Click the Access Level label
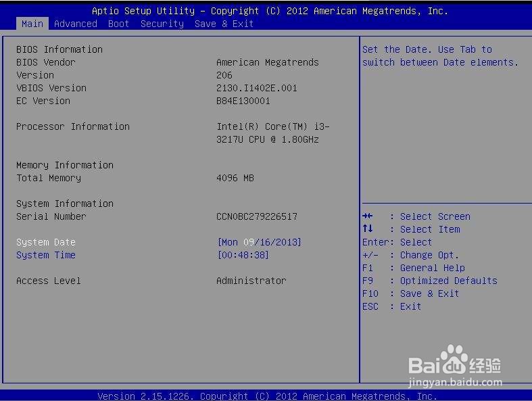The width and height of the screenshot is (532, 401). point(49,281)
